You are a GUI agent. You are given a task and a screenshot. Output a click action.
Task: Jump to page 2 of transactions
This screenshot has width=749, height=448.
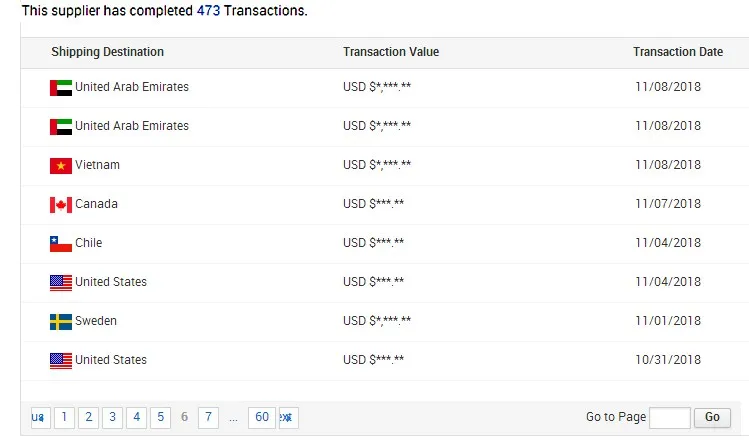[x=88, y=417]
